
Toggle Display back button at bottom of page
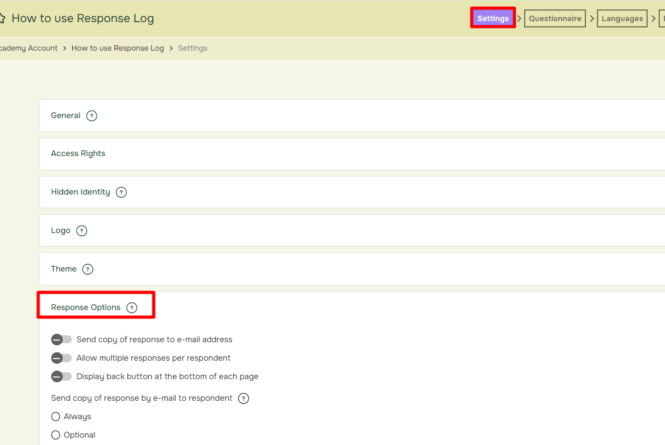(61, 376)
